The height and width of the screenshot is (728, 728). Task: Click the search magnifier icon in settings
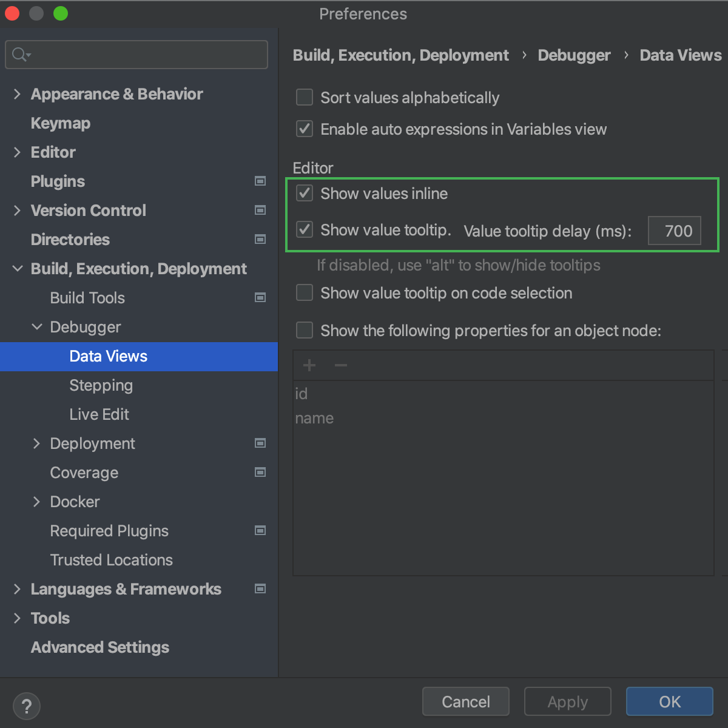(19, 55)
